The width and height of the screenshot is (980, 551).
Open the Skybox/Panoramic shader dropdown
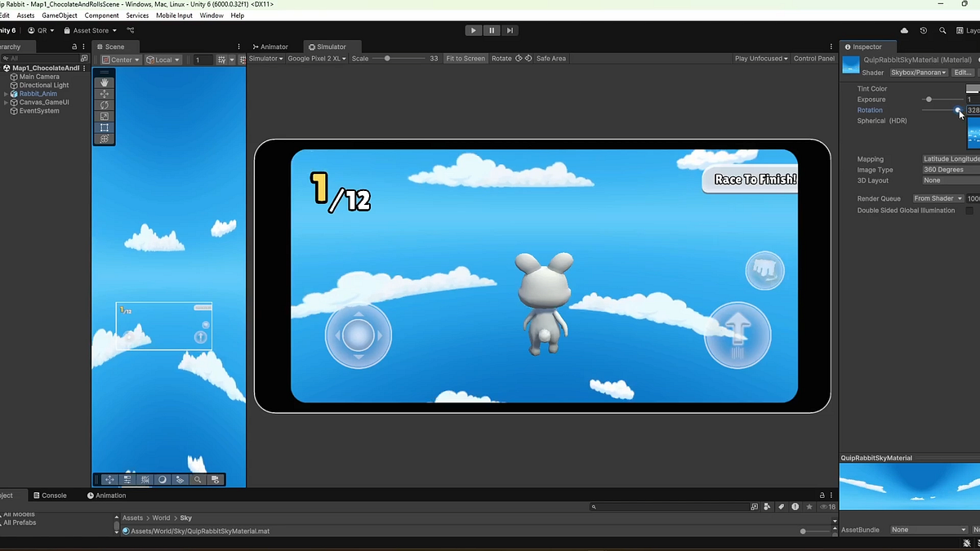pyautogui.click(x=918, y=72)
